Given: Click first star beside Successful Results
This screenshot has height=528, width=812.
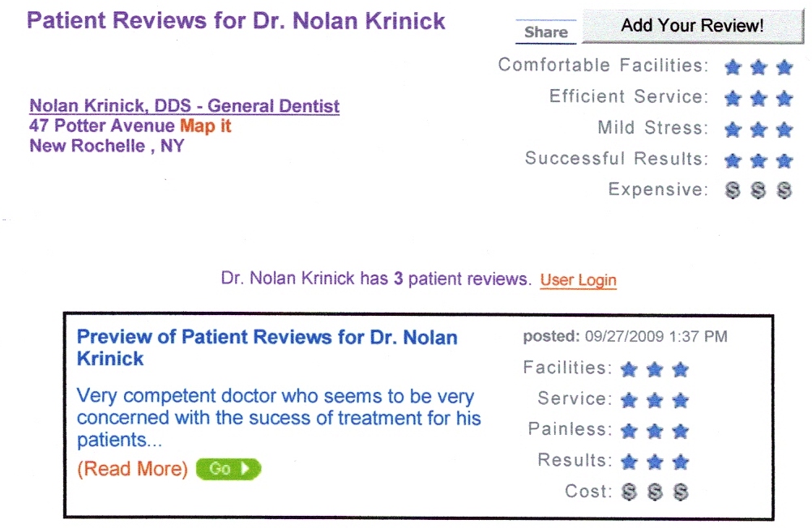Looking at the screenshot, I should 733,160.
